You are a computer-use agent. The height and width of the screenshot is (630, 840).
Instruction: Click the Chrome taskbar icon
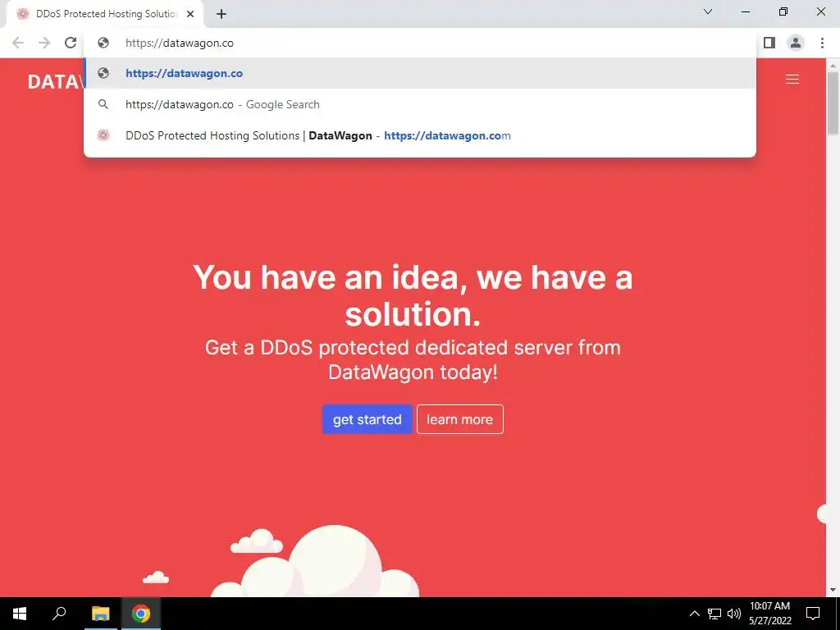141,614
